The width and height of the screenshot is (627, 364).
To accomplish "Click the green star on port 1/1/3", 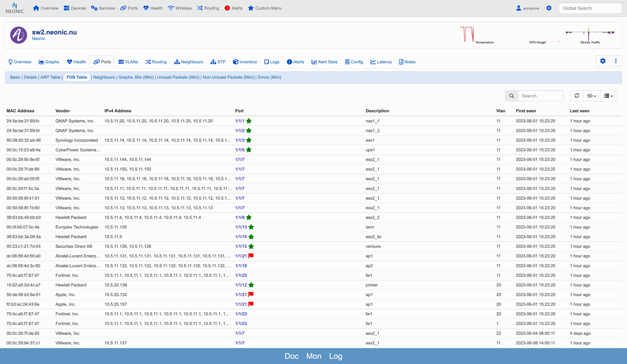I will click(x=249, y=140).
